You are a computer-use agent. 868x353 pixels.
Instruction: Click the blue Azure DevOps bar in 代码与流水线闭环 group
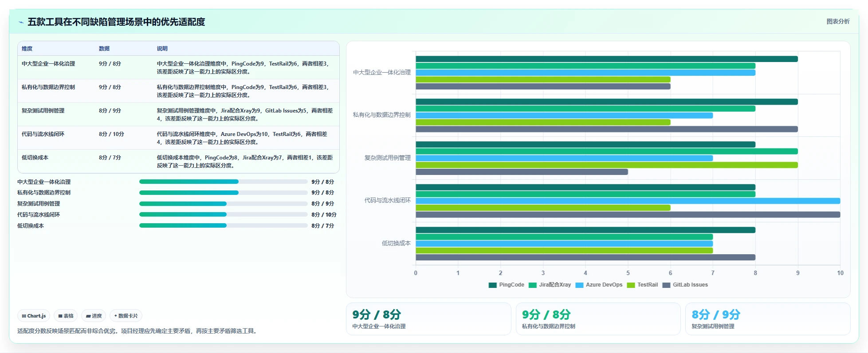coord(628,201)
